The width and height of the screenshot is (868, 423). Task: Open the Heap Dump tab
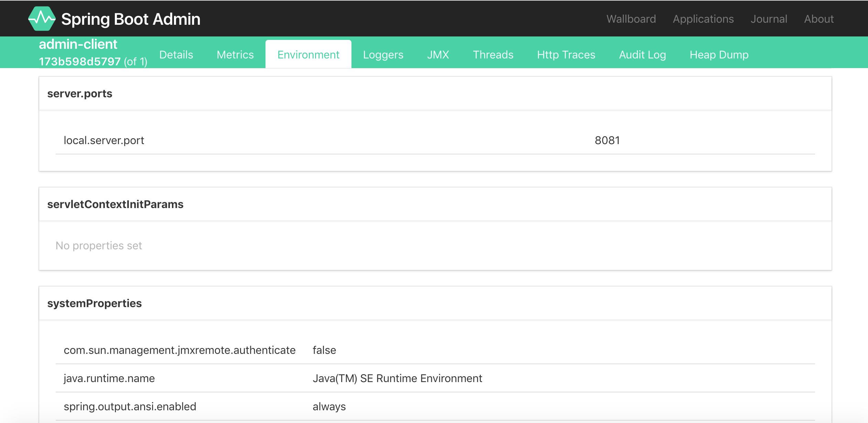point(719,55)
